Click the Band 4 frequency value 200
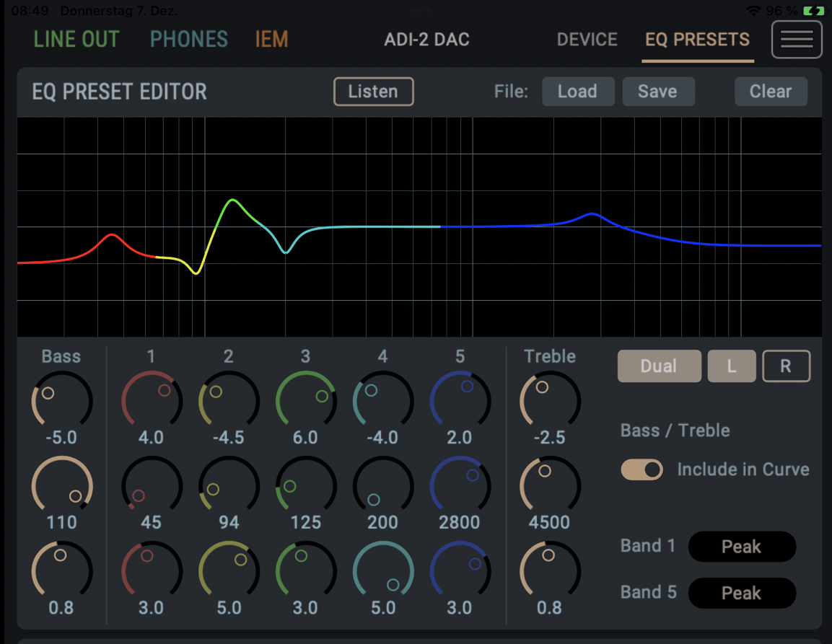832x644 pixels. coord(383,523)
